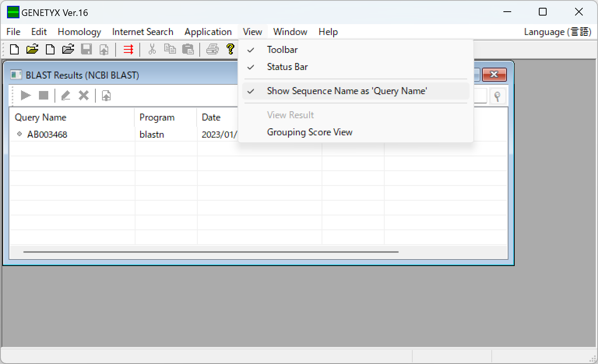Screen dimensions: 598x364
Task: Click the square stop icon in BLAST window
Action: click(44, 95)
